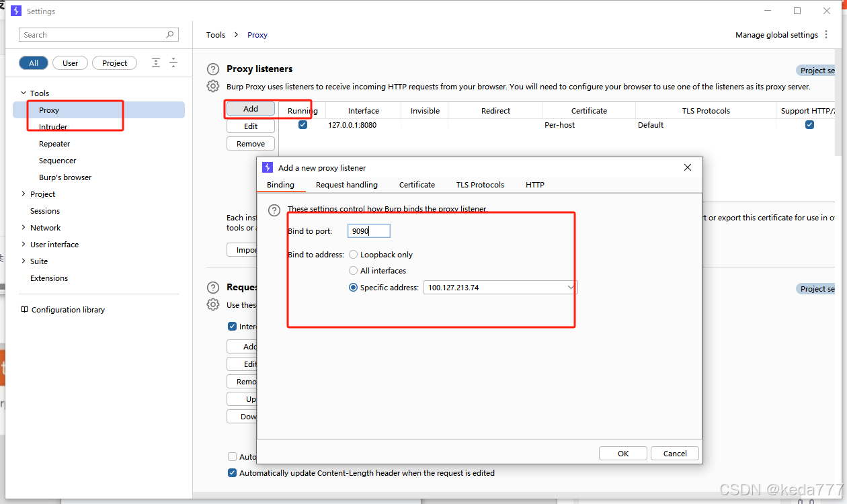Toggle automatically update Content-Length checkbox
The image size is (847, 504).
coord(232,473)
